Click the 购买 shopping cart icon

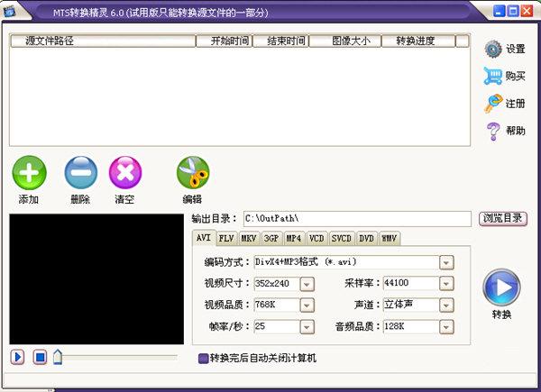pos(492,76)
